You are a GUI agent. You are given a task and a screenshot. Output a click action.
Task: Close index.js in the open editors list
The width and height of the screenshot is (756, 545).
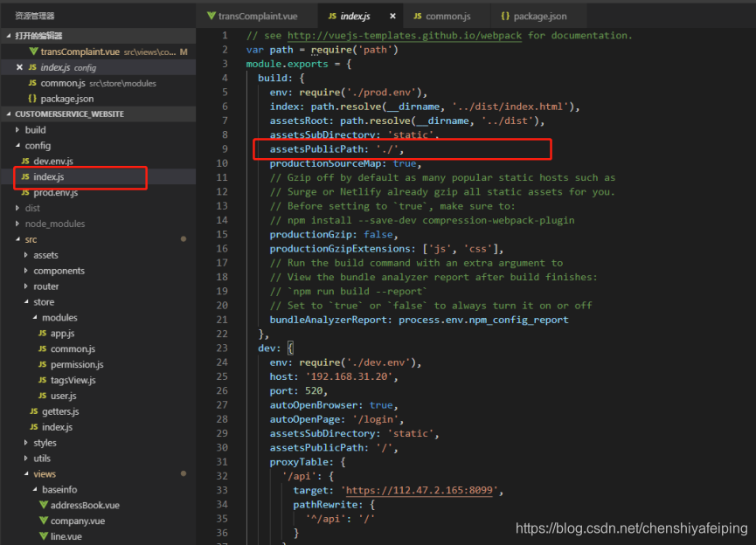point(19,67)
